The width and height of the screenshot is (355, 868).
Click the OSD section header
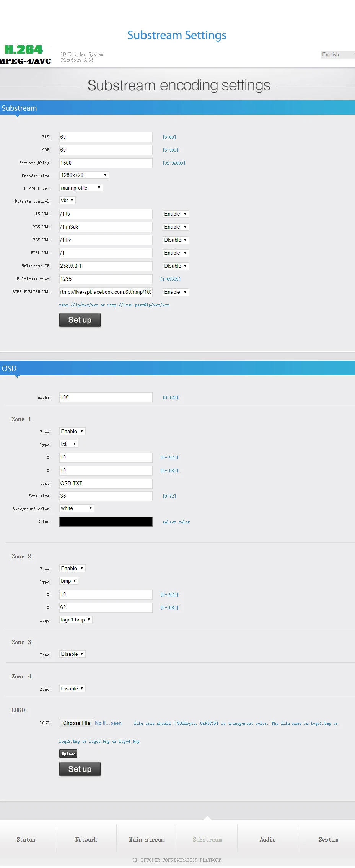point(177,368)
